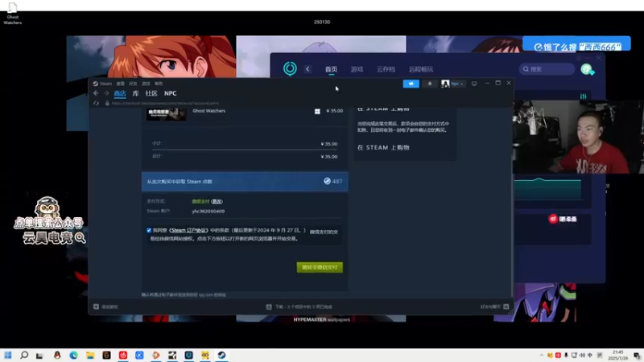Switch to the 商店 tab in Steam
Viewport: 644px width, 362px height.
pyautogui.click(x=120, y=93)
